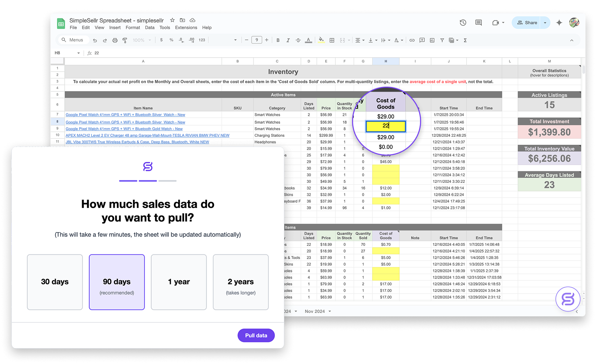Open the Help menu
The image size is (604, 364).
point(207,28)
